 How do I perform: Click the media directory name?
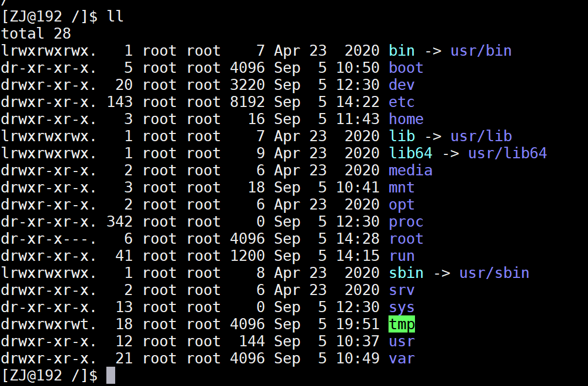pyautogui.click(x=411, y=171)
